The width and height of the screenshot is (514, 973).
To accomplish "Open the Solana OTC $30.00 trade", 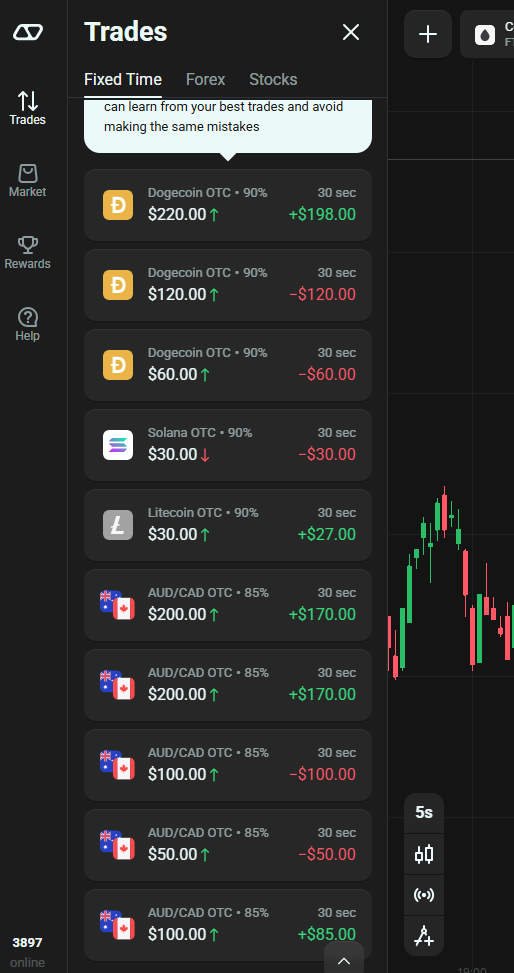I will coord(228,445).
